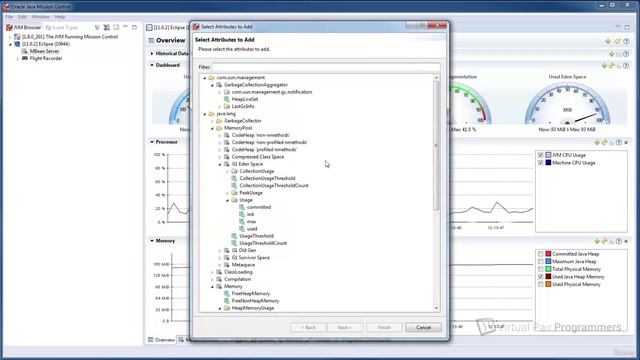Click the Committed Java Heap color swatch
The height and width of the screenshot is (360, 640).
[548, 254]
